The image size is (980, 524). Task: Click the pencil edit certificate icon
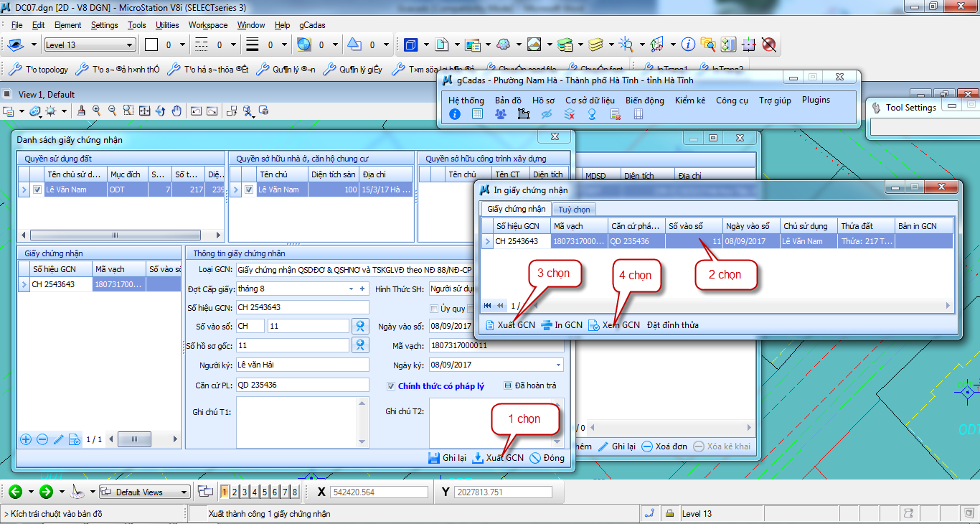click(x=59, y=439)
